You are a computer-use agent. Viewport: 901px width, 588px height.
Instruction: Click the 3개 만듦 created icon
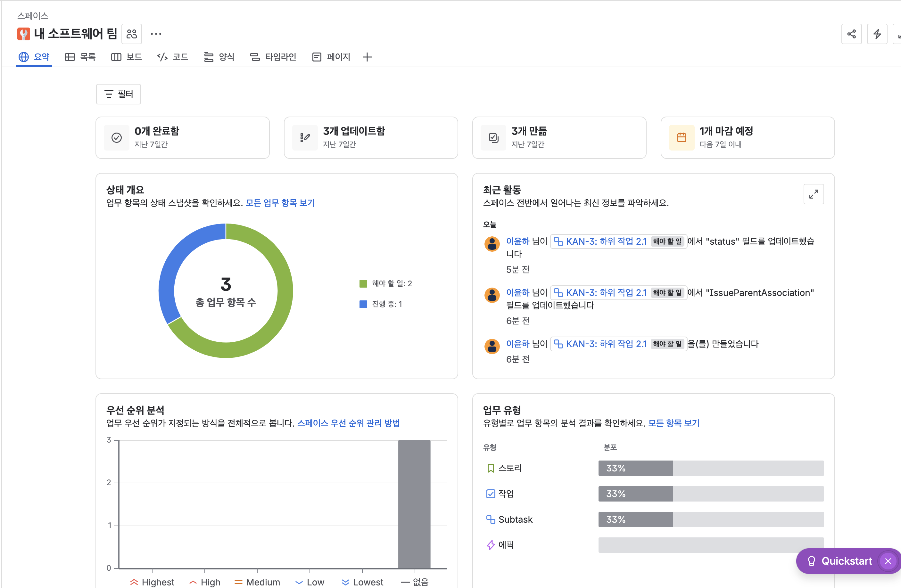(x=493, y=138)
